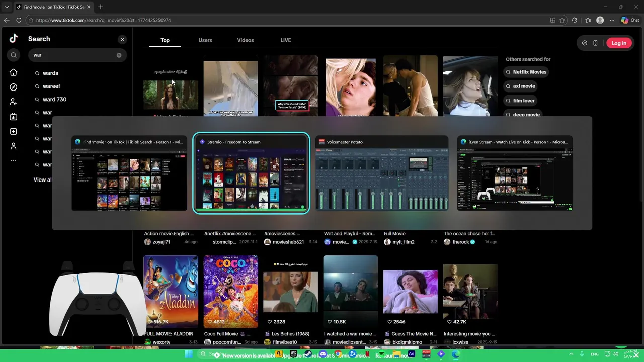Open the Explore compass icon
The height and width of the screenshot is (362, 644).
coord(14,87)
